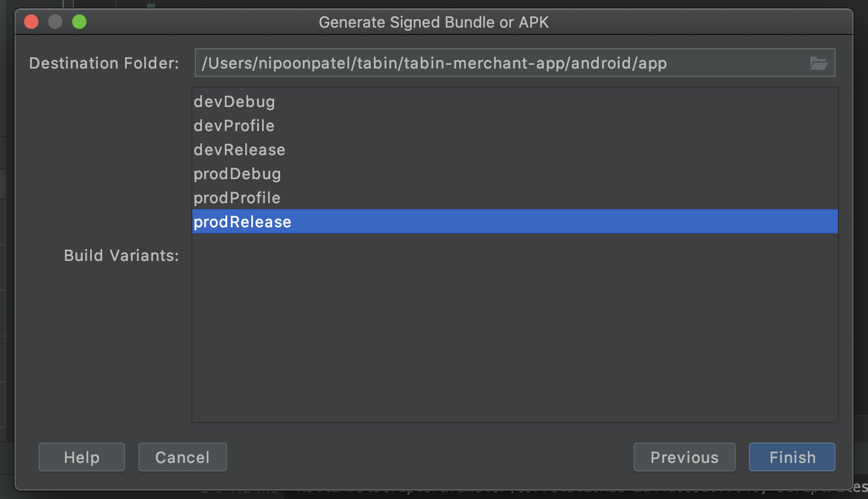The width and height of the screenshot is (868, 499).
Task: Click the empty area below prodRelease
Action: coord(515,328)
